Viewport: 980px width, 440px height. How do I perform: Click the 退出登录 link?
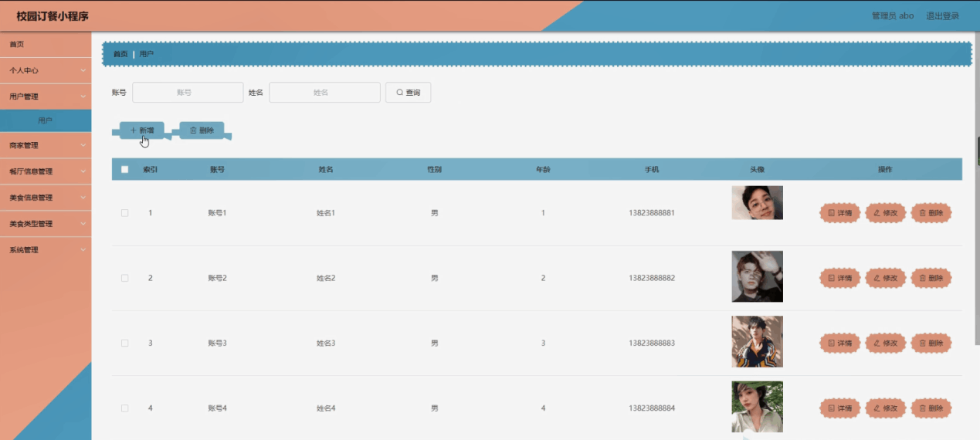click(x=942, y=16)
